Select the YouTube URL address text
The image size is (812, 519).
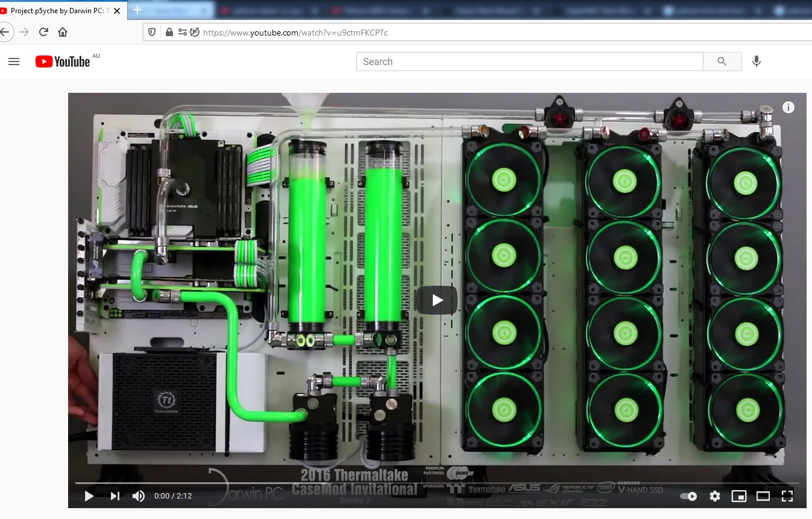[295, 33]
